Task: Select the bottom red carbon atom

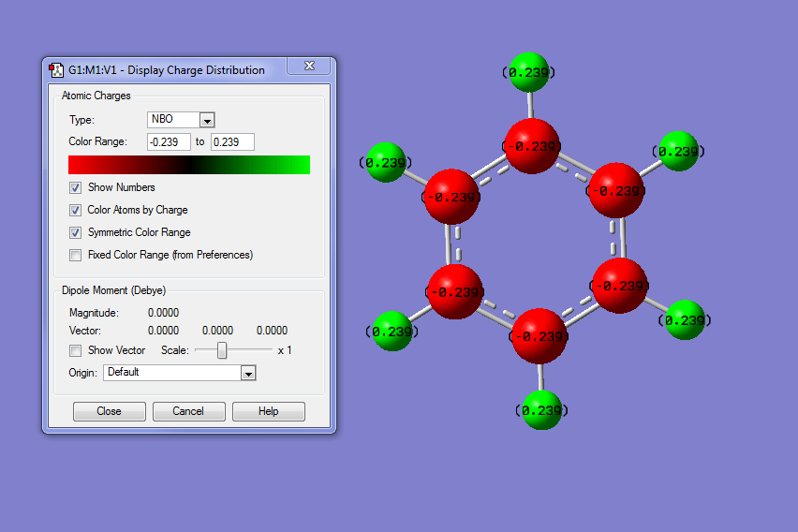Action: [539, 336]
